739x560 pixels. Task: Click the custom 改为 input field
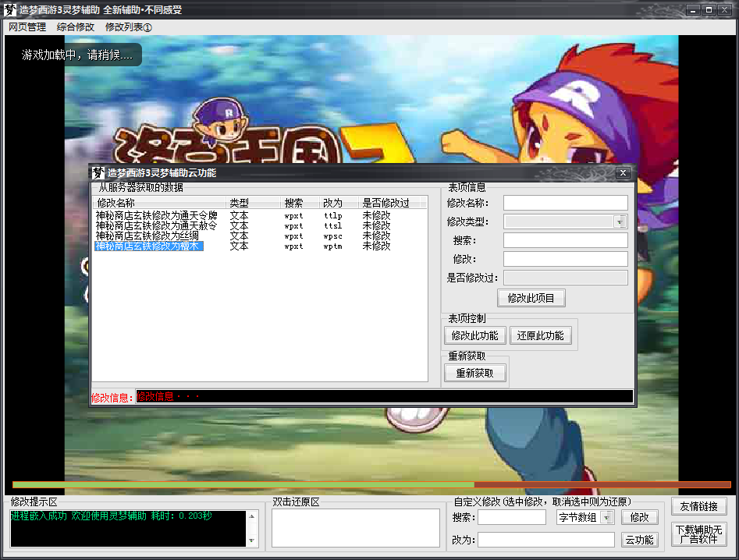pos(546,540)
